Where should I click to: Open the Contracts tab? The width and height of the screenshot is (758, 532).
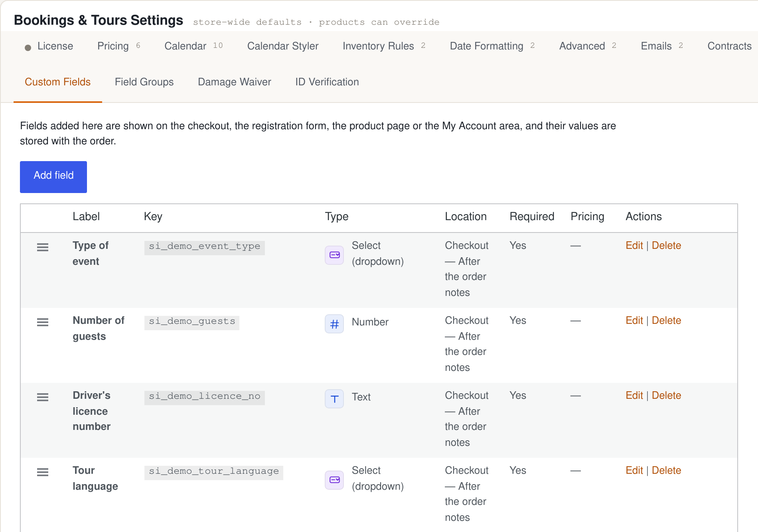[729, 46]
